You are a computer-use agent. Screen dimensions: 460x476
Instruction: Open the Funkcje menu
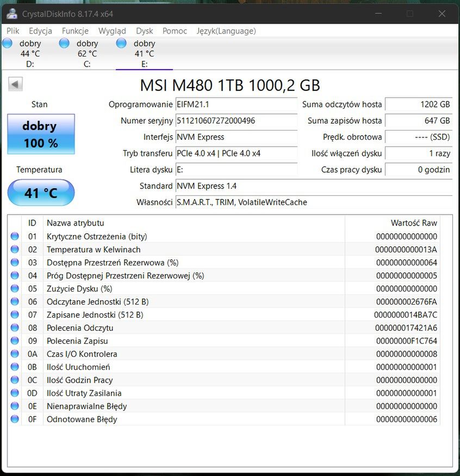pos(75,31)
